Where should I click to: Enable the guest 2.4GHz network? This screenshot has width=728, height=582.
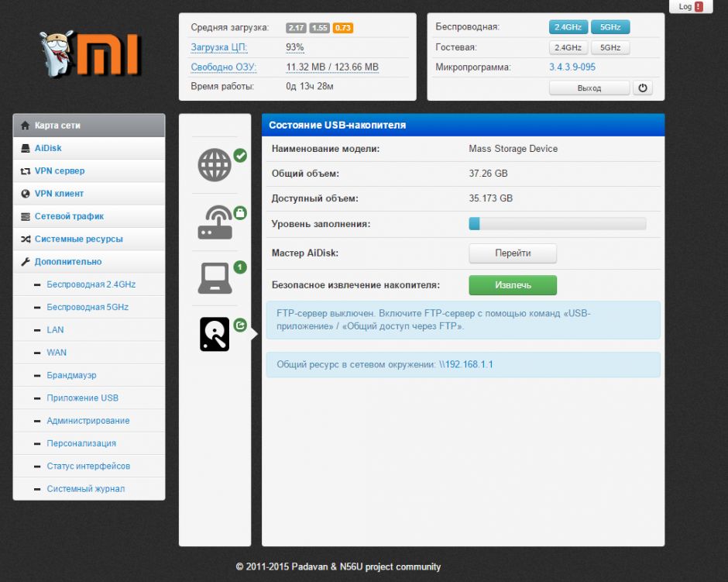point(568,47)
